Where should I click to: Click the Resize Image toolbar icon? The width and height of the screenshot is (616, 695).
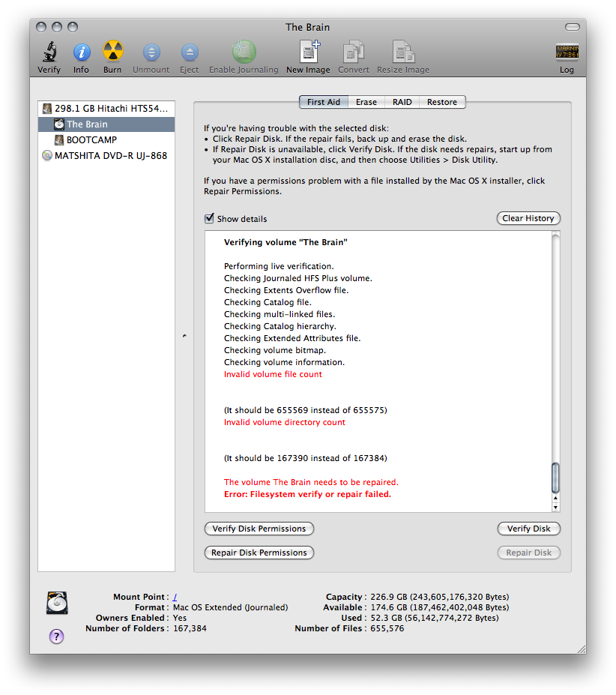coord(403,52)
